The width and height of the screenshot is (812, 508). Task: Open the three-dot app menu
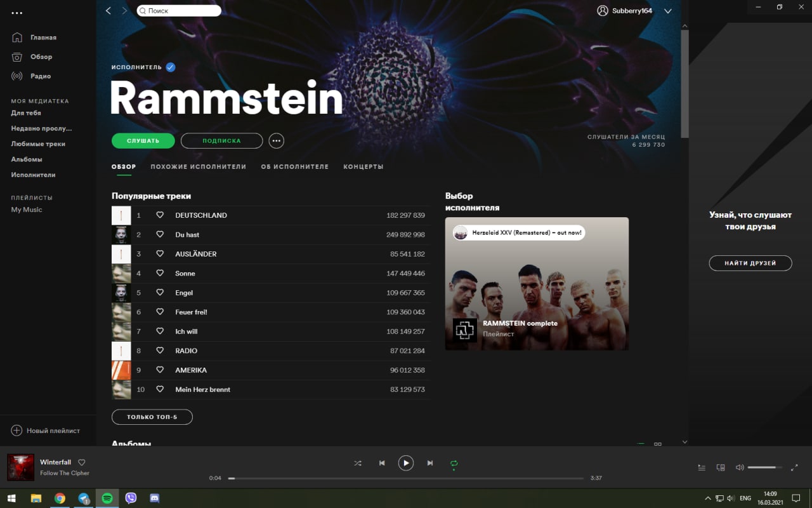(x=16, y=13)
